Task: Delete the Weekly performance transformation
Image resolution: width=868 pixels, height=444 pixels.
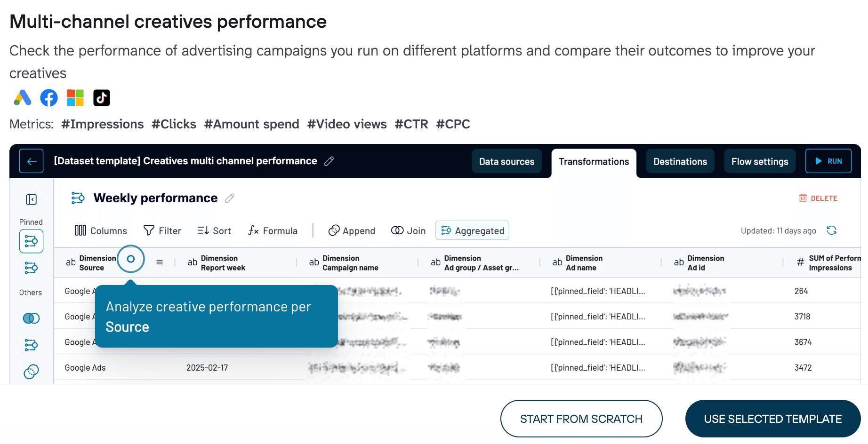Action: click(818, 198)
